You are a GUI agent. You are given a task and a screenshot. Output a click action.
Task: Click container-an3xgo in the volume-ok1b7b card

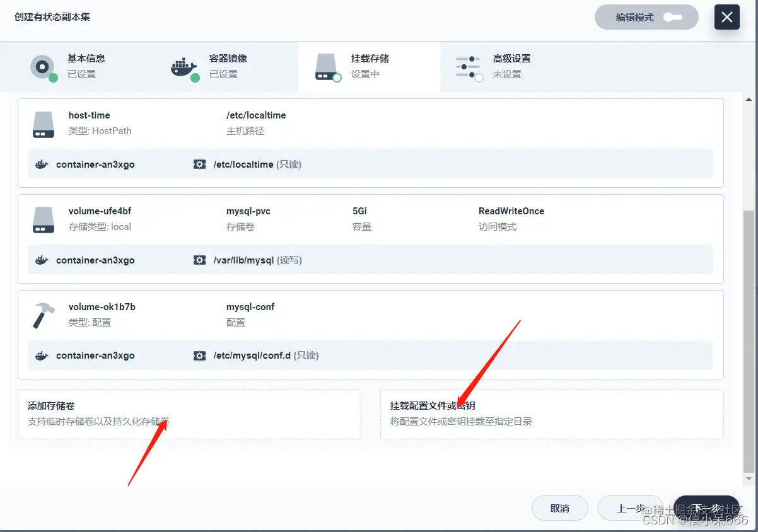coord(95,356)
